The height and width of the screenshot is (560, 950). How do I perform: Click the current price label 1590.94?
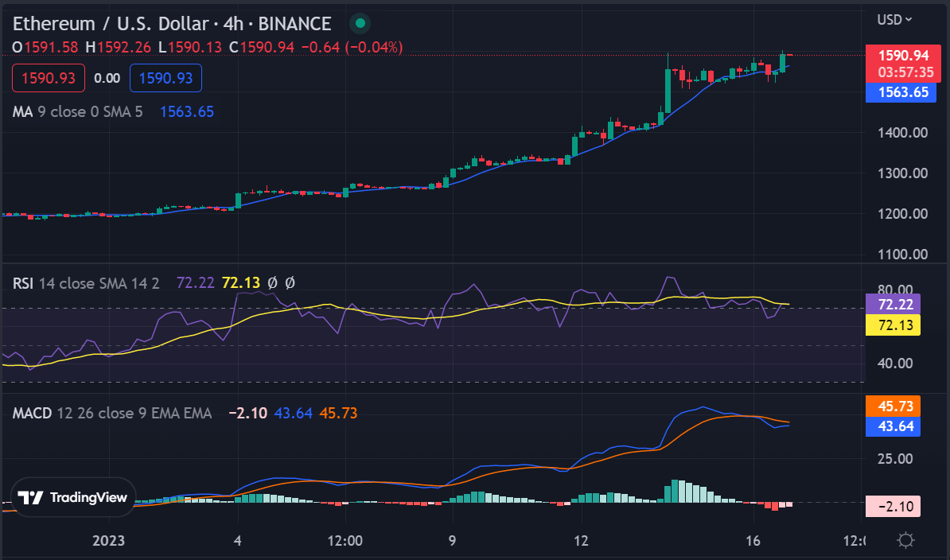(x=903, y=56)
